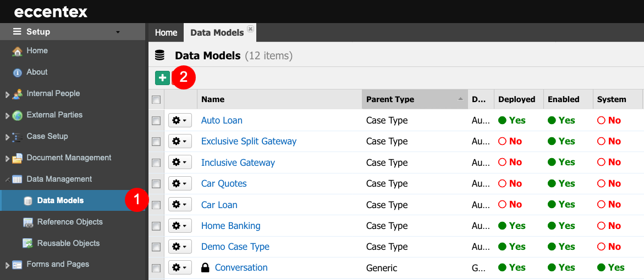Click the hamburger menu icon beside Setup
Viewport: 644px width, 280px height.
[x=17, y=31]
